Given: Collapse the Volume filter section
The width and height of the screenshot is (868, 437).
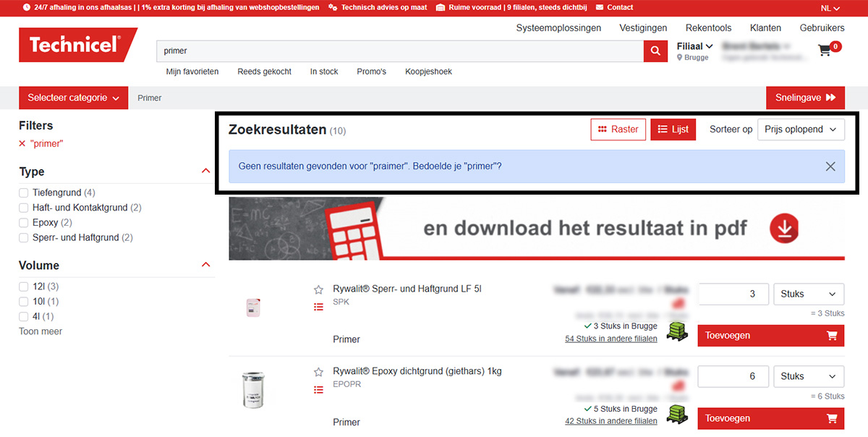Looking at the screenshot, I should point(206,266).
